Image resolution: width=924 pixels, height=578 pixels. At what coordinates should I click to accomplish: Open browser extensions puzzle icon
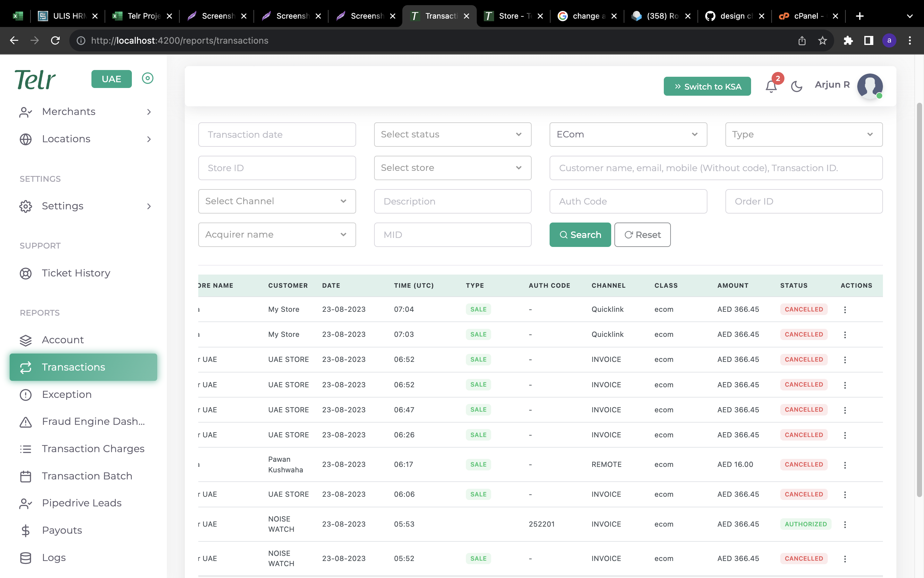[848, 40]
